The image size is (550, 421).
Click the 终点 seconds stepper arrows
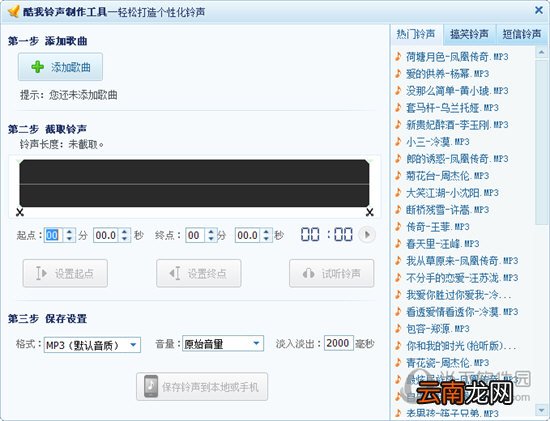(x=266, y=235)
